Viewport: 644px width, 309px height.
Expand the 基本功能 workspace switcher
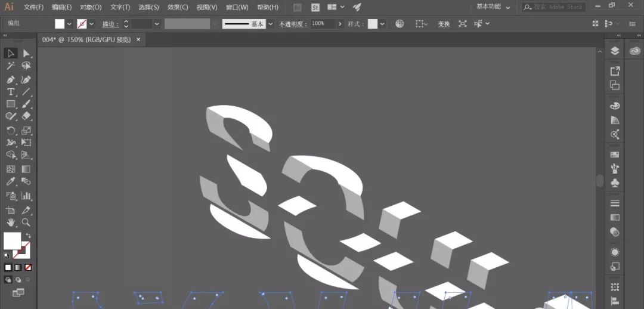pos(493,7)
